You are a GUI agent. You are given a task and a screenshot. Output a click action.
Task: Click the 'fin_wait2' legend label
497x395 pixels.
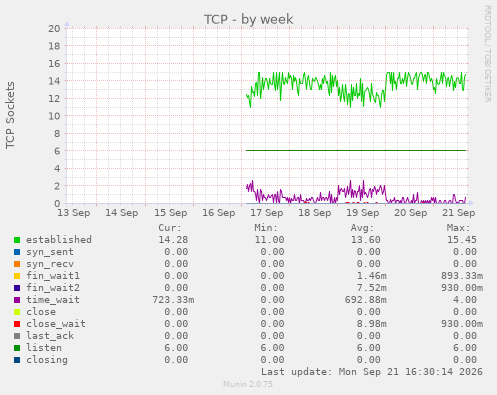click(53, 288)
